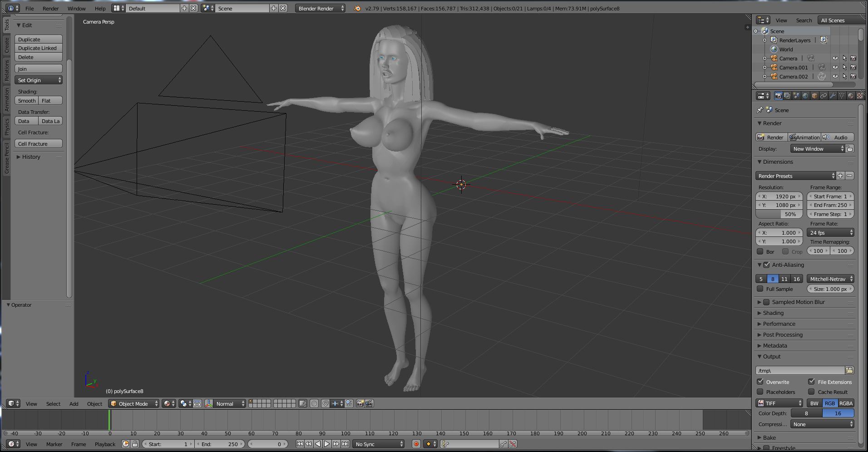Click the lock time to other windows icon
The image size is (868, 452).
point(135,444)
